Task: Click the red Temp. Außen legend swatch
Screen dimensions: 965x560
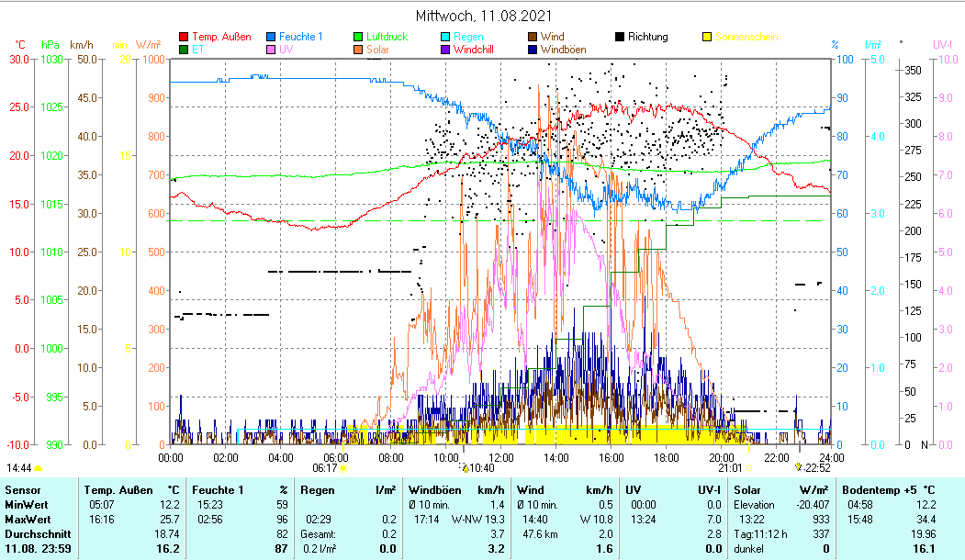Action: click(x=183, y=38)
